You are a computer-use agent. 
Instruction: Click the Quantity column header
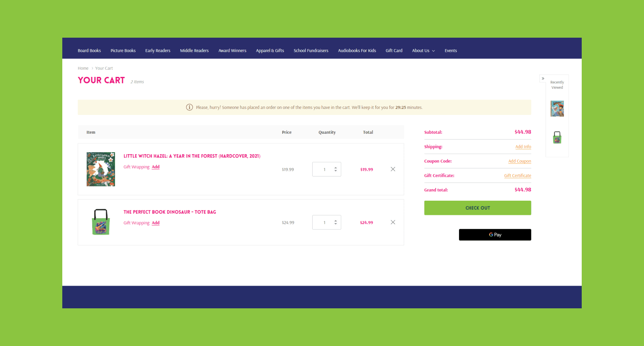(327, 132)
